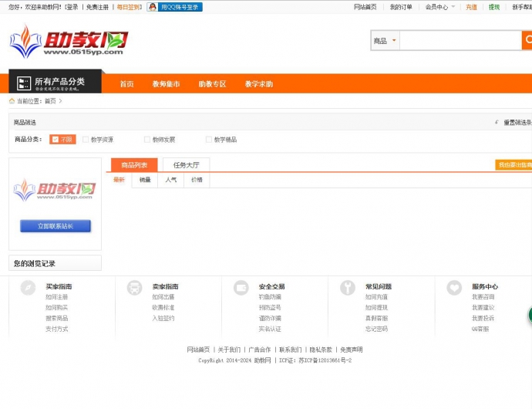Viewport: 532px width, 409px height.
Task: Open 入驻签约 help link
Action: 163,318
